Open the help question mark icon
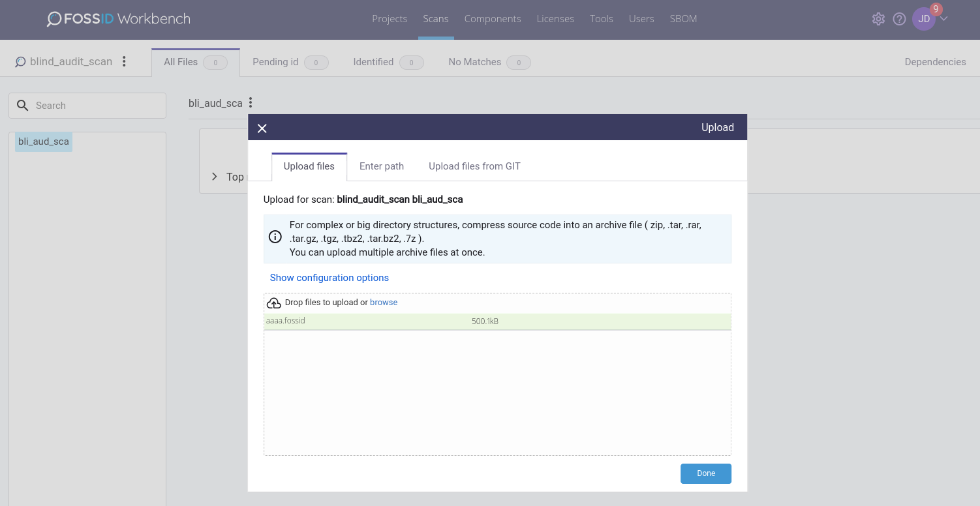The image size is (980, 506). point(899,19)
